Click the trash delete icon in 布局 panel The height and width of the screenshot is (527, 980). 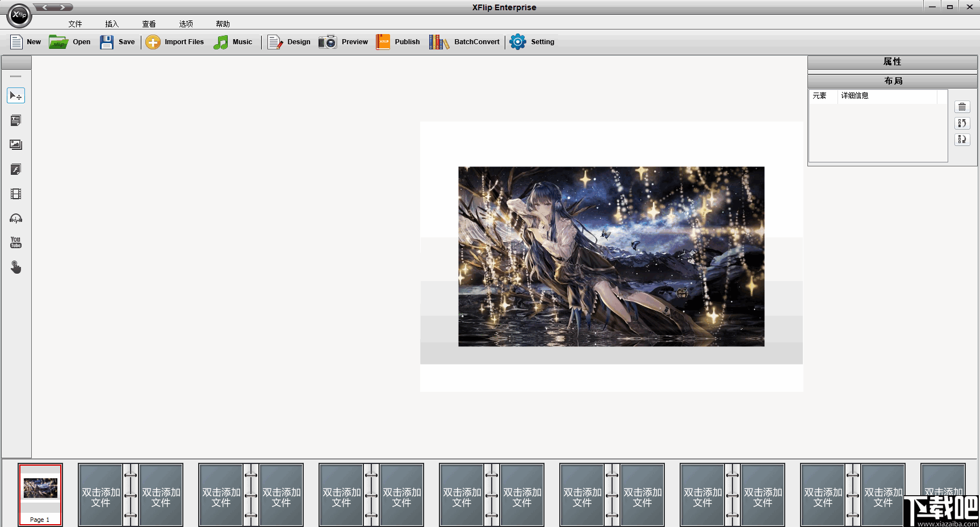click(x=962, y=107)
